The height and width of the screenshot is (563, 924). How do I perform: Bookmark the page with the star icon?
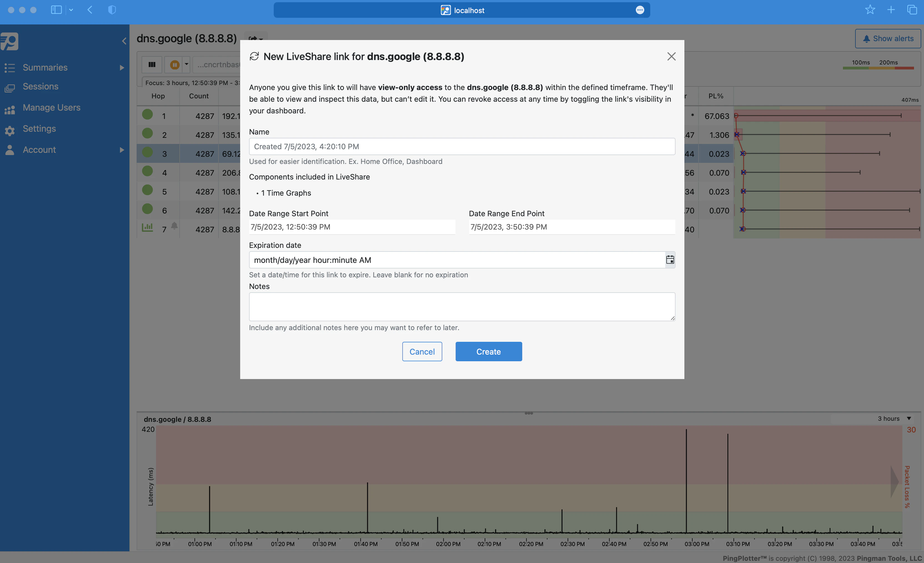[x=870, y=10]
